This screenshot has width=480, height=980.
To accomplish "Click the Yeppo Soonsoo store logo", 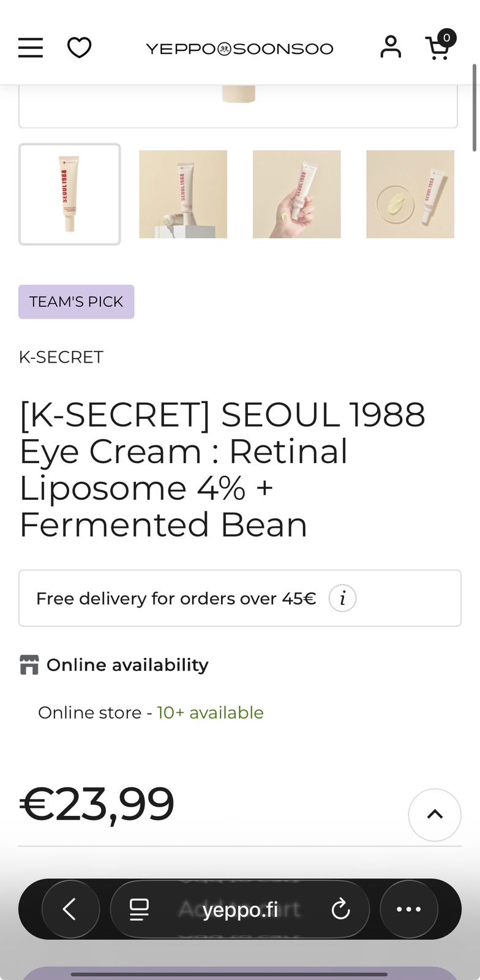I will [239, 49].
